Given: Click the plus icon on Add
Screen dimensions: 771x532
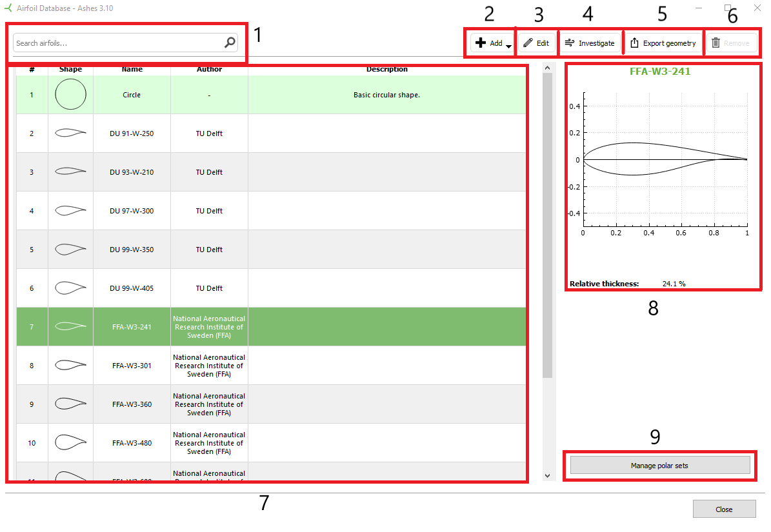Looking at the screenshot, I should click(x=480, y=43).
